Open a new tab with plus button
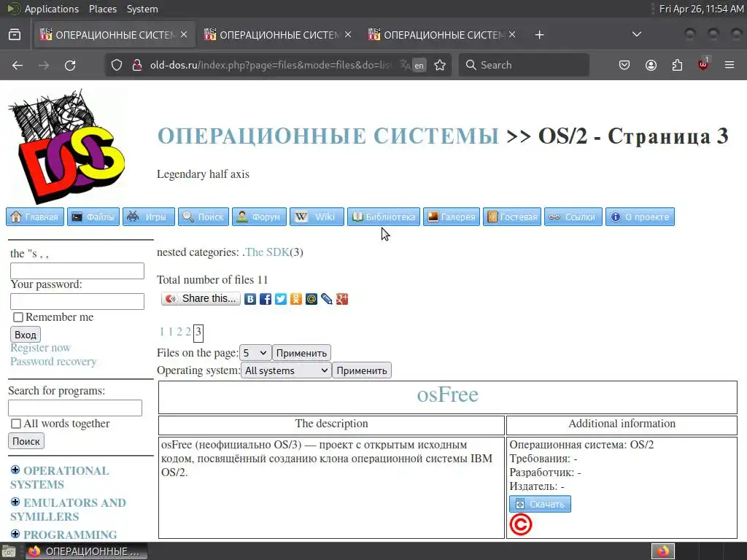The image size is (747, 560). click(x=539, y=35)
